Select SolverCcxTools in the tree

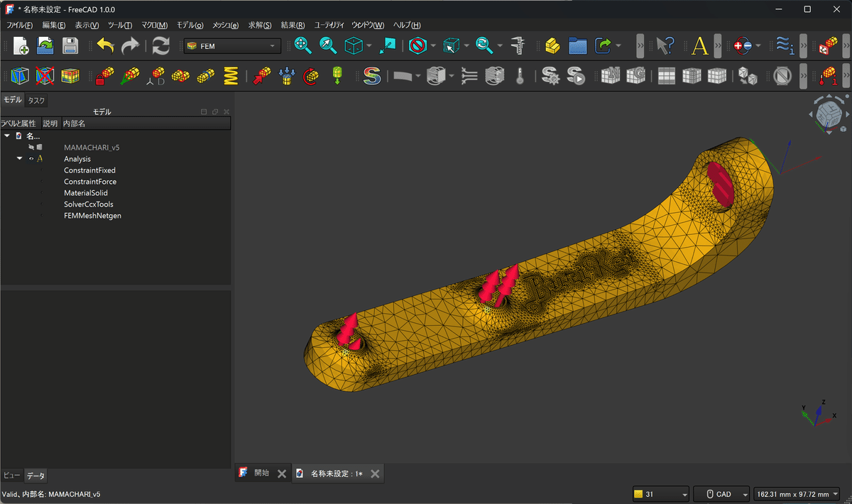point(89,204)
